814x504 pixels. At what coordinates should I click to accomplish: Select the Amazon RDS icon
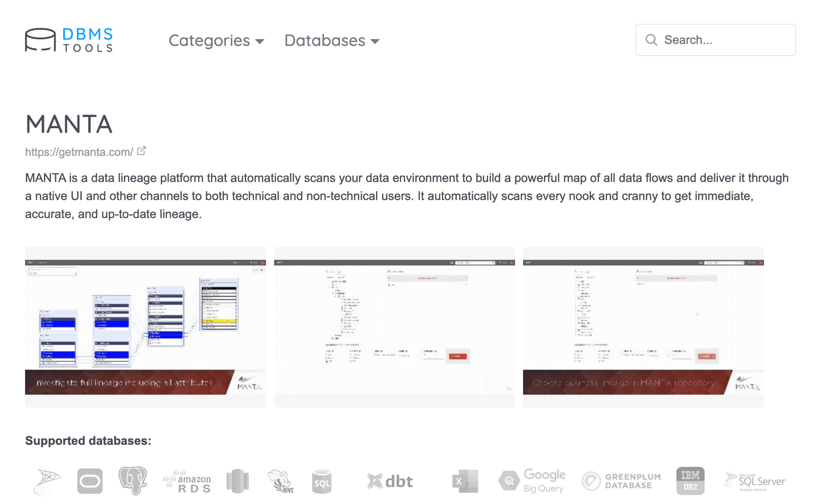(x=187, y=481)
